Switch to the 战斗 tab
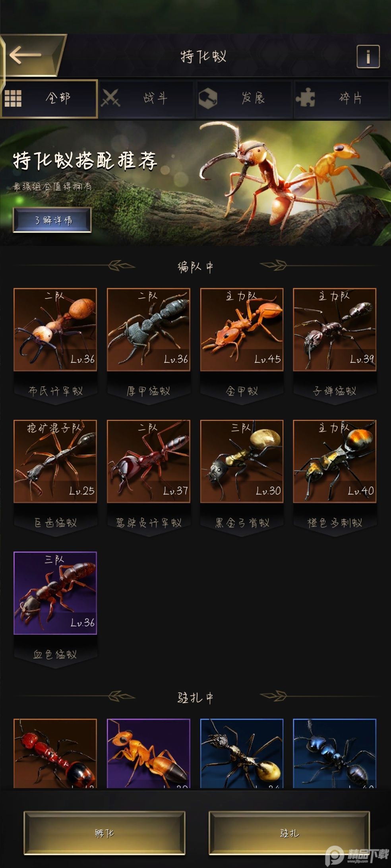 (146, 98)
